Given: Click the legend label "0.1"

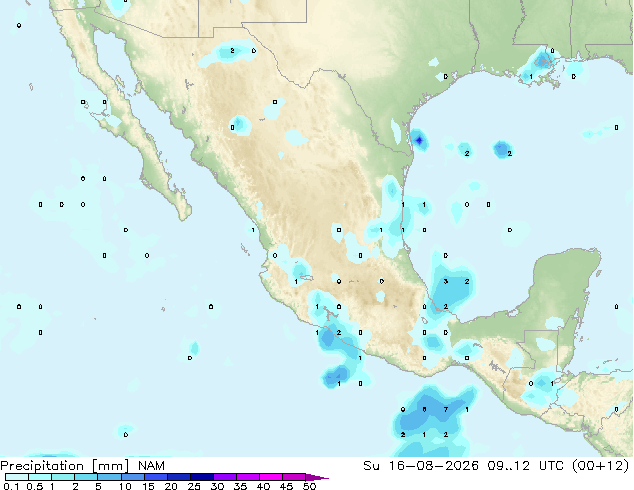Looking at the screenshot, I should [11, 486].
